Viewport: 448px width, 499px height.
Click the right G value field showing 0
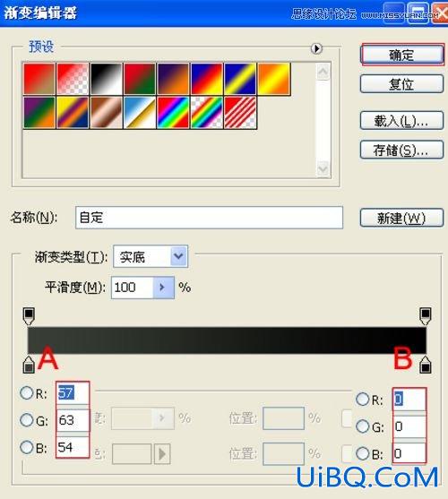coord(409,426)
